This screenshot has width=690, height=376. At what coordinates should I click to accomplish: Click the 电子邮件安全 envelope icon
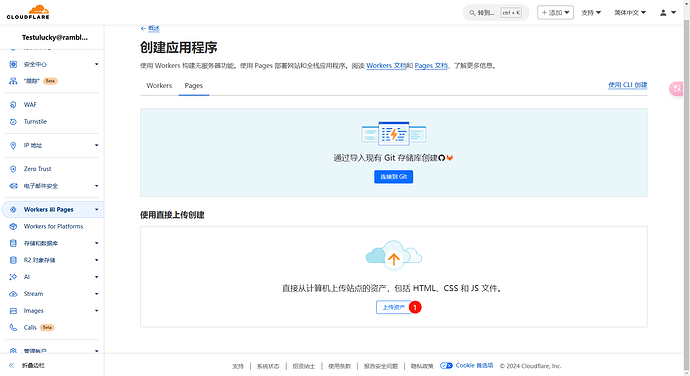(x=13, y=186)
